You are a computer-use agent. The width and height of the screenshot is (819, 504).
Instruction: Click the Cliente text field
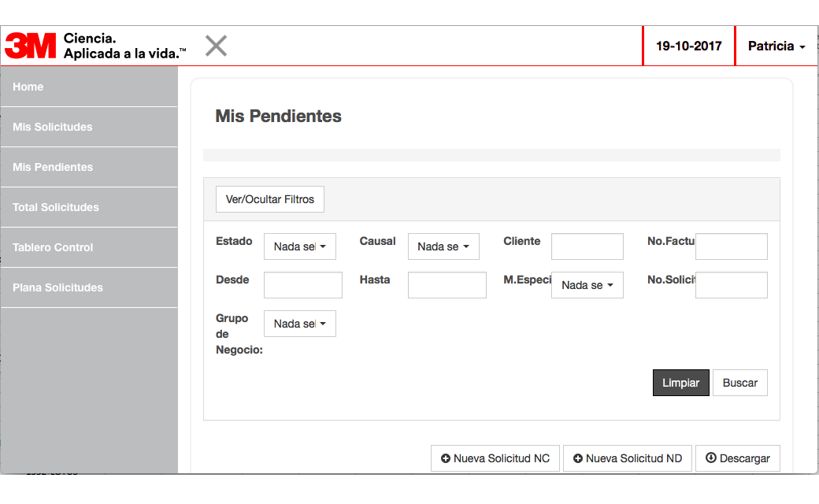[587, 246]
